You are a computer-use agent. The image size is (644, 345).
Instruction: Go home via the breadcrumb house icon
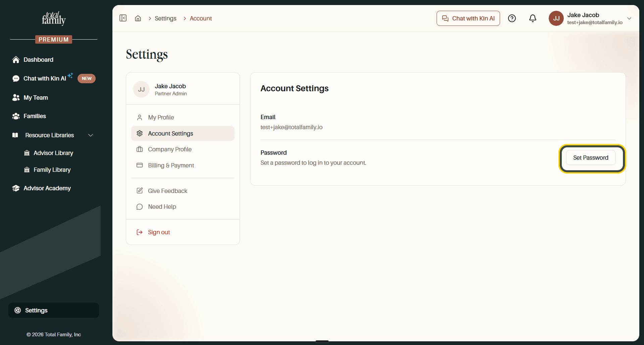pos(138,18)
